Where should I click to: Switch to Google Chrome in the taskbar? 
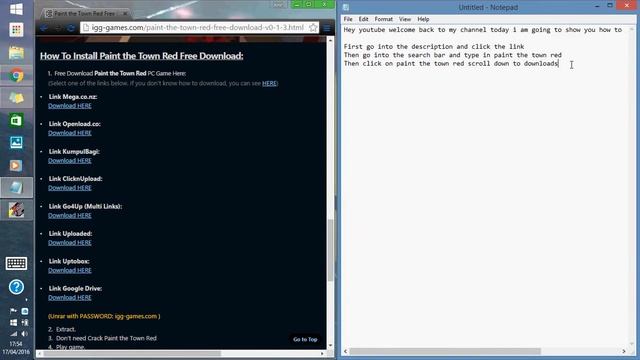pyautogui.click(x=16, y=76)
